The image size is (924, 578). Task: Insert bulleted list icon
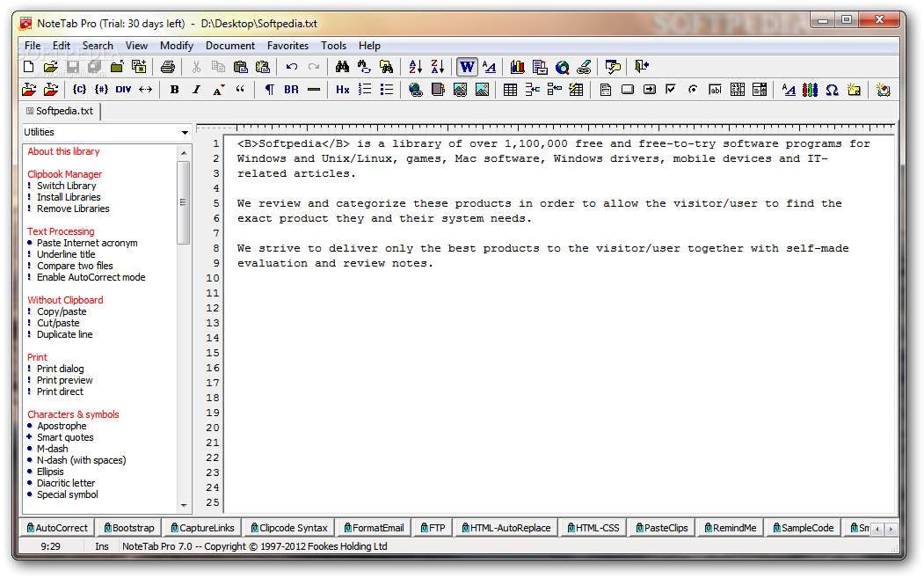(x=387, y=90)
